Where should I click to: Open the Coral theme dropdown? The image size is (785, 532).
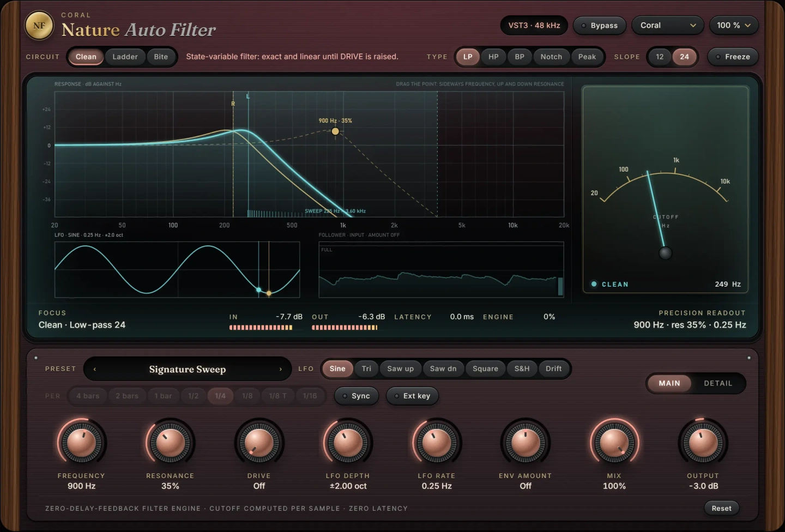click(x=668, y=26)
